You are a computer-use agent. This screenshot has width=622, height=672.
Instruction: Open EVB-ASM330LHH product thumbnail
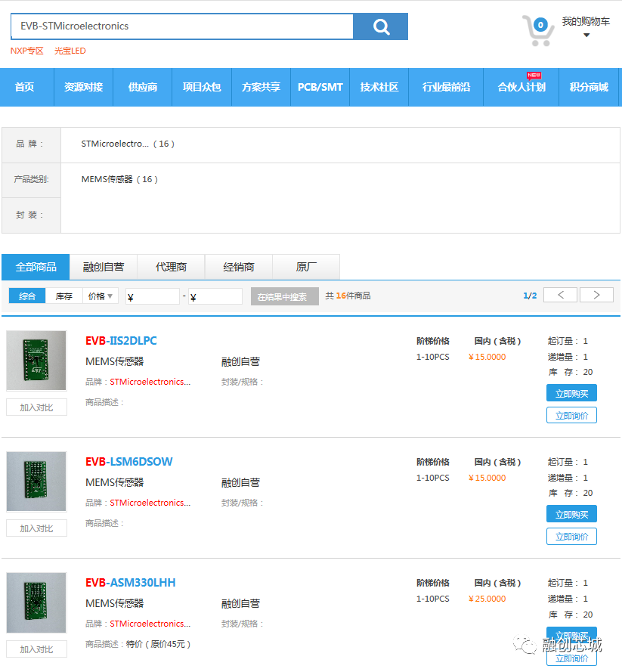(x=36, y=602)
